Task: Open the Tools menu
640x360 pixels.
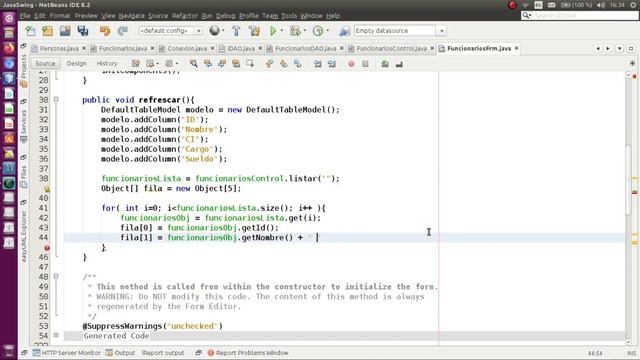Action: coord(289,16)
